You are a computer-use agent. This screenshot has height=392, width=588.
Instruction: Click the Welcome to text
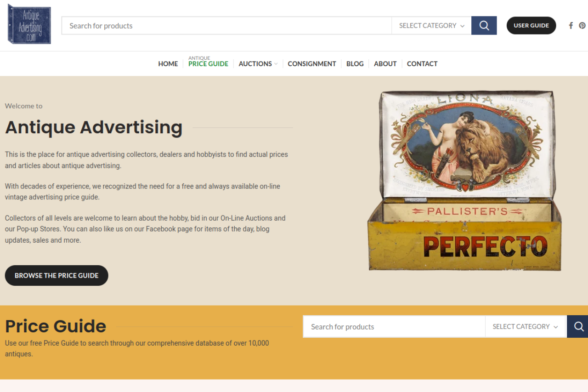24,106
